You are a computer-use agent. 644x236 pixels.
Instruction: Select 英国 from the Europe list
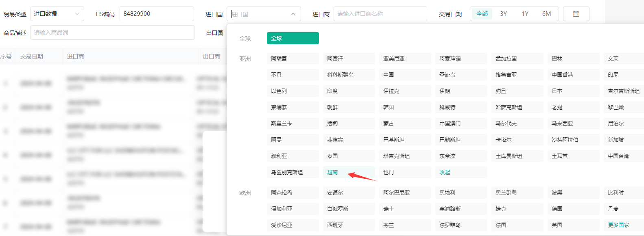(557, 225)
